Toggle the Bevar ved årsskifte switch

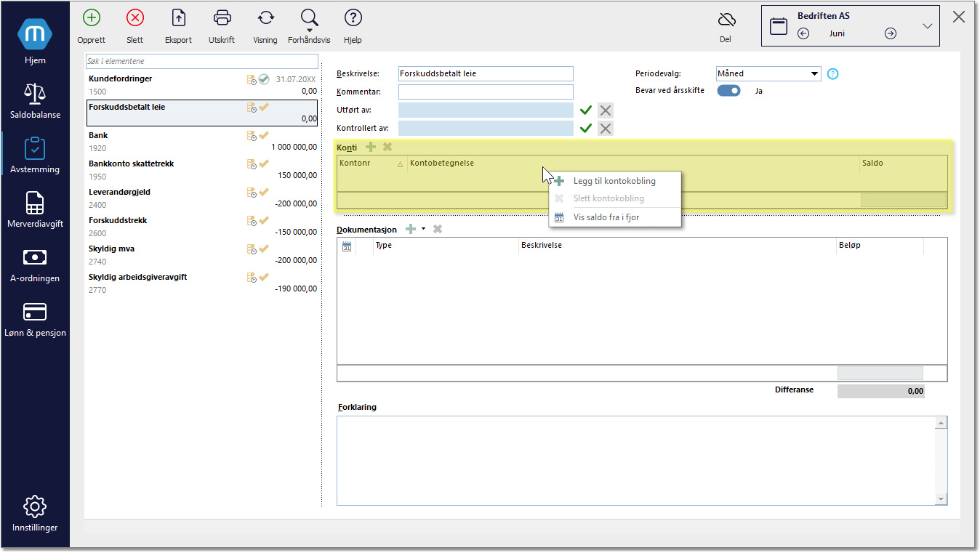728,91
